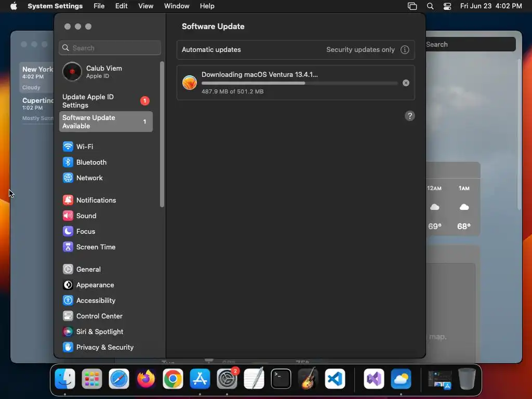Open Finder from the Dock

coord(65,379)
